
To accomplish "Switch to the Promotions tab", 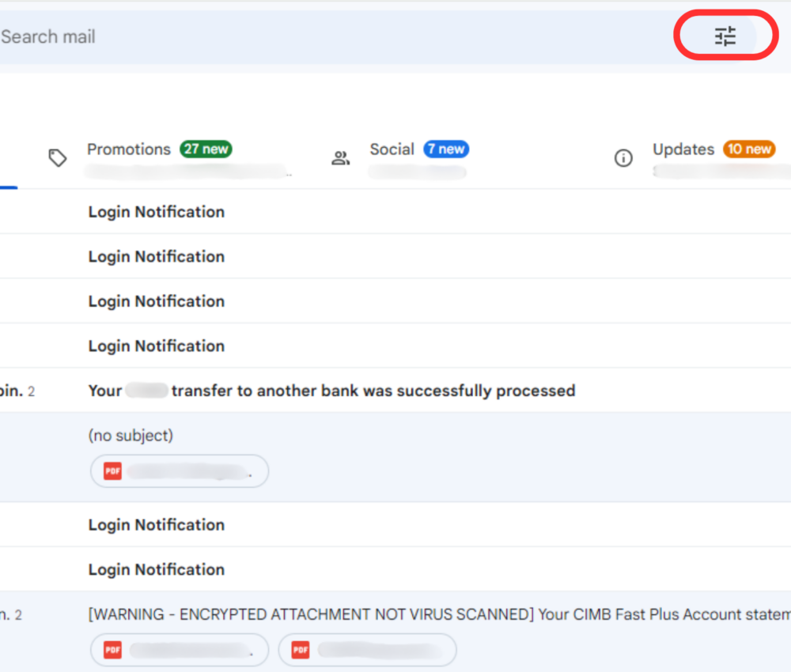I will [x=128, y=149].
